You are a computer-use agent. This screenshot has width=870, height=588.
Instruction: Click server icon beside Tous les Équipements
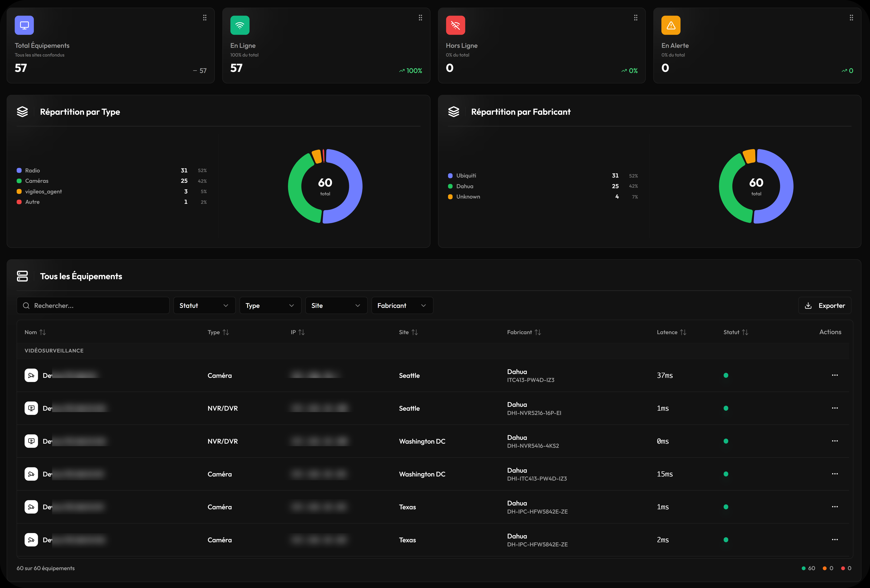point(22,276)
